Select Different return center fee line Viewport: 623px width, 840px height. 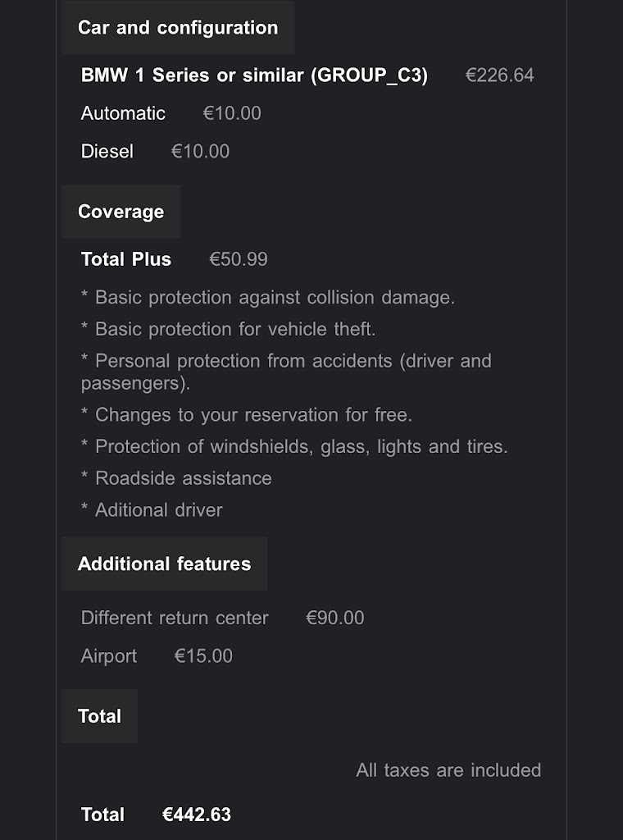tap(223, 618)
